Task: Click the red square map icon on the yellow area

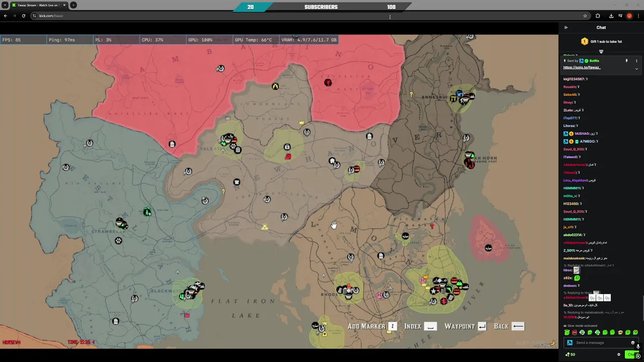Action: pos(288,157)
